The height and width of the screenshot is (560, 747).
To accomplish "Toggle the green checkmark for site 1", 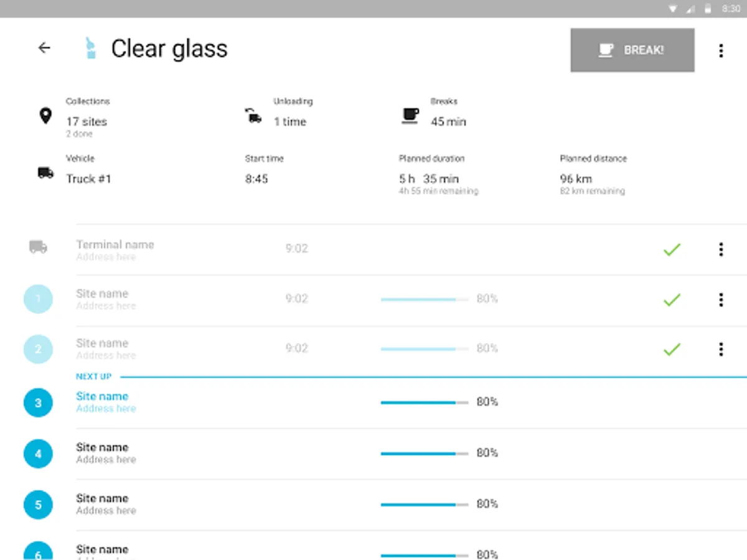I will pos(672,300).
